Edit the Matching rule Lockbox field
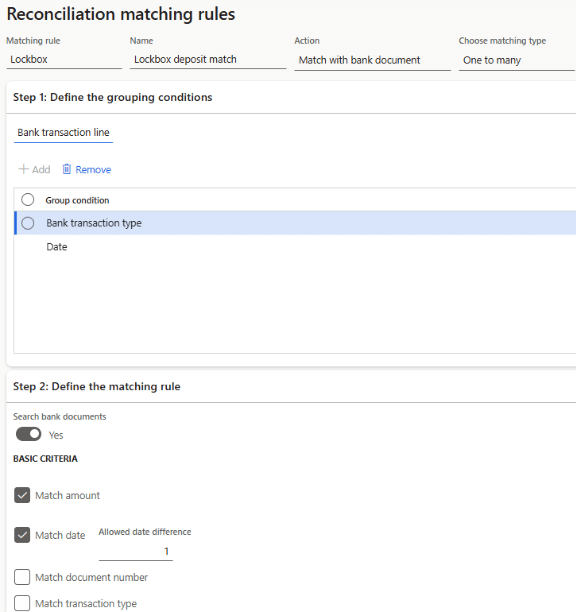This screenshot has width=576, height=612. pos(64,59)
